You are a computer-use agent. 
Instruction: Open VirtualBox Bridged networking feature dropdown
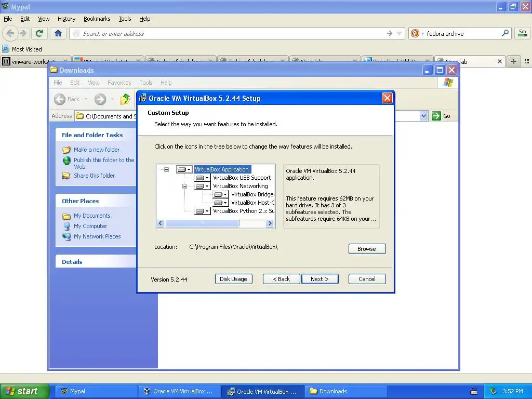tap(221, 194)
